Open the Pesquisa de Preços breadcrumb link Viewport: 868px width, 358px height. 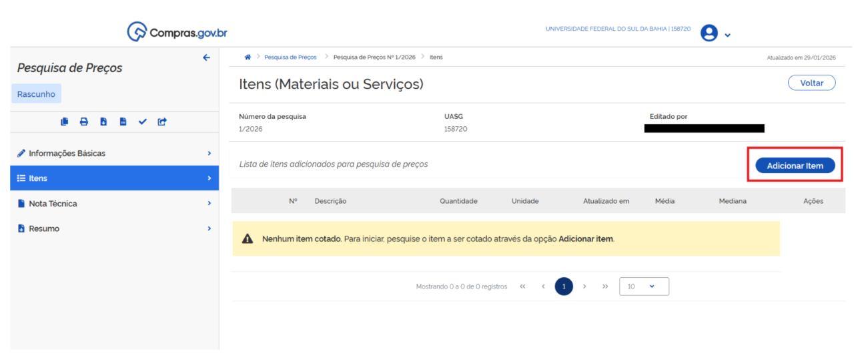[290, 57]
